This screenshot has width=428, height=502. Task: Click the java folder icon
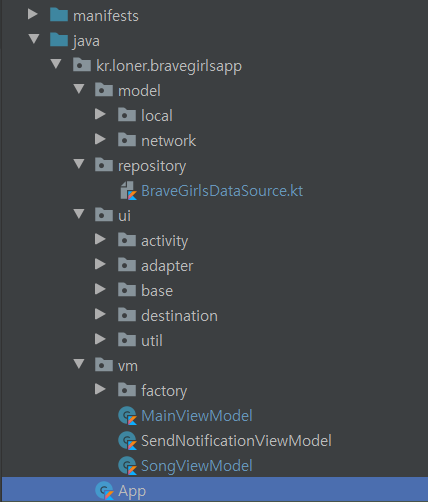click(x=59, y=40)
